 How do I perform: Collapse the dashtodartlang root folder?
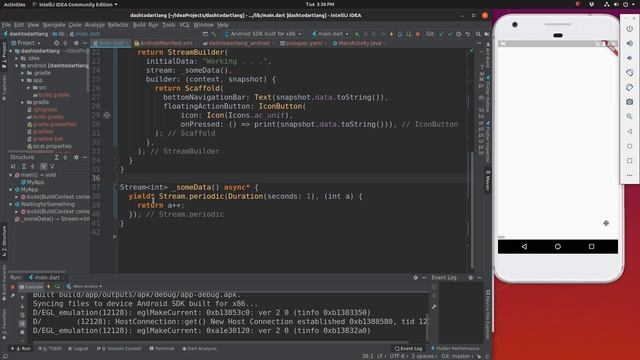point(11,51)
